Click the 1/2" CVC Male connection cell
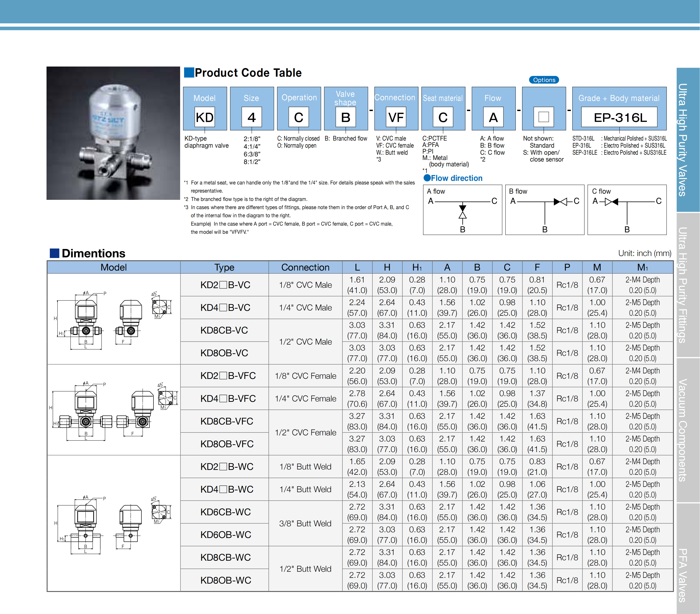Screen dimensions: 700x614 pyautogui.click(x=305, y=341)
